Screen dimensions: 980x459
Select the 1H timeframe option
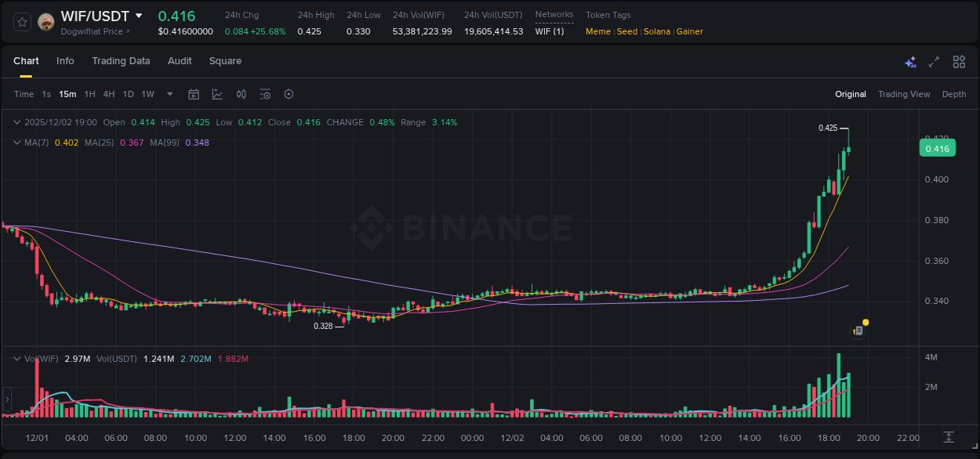pyautogui.click(x=89, y=94)
